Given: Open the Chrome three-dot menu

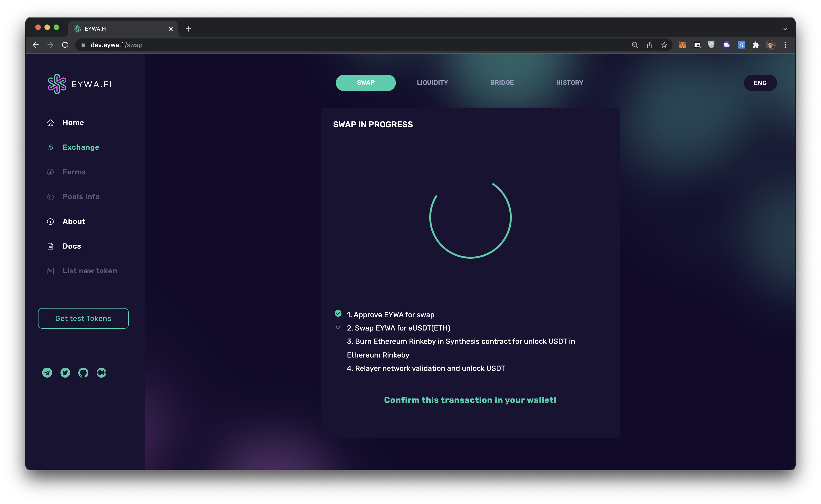Looking at the screenshot, I should [x=785, y=45].
